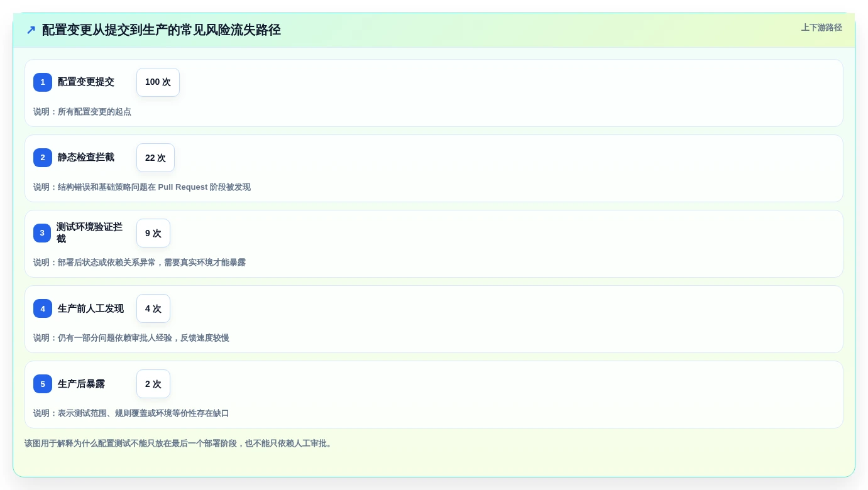Click the 22 次 count badge
The height and width of the screenshot is (490, 868).
pyautogui.click(x=155, y=158)
